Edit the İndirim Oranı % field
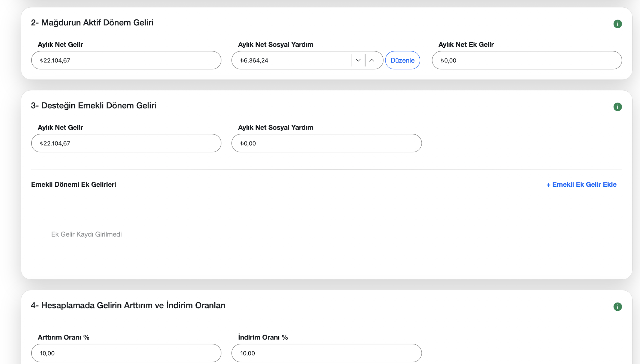Viewport: 640px width, 364px height. coord(326,353)
